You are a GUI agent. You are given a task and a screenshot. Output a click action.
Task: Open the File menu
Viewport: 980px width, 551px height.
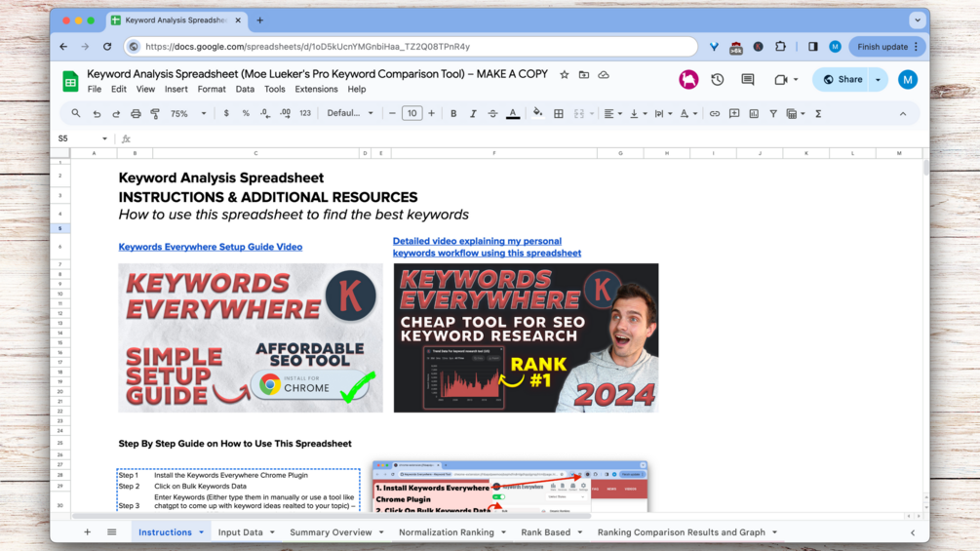coord(95,90)
